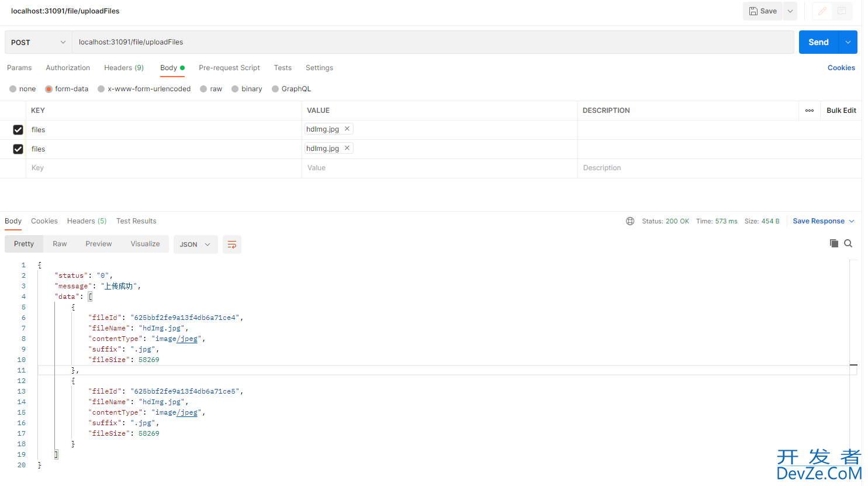Image resolution: width=868 pixels, height=486 pixels.
Task: Click the first files key cell
Action: tap(164, 130)
